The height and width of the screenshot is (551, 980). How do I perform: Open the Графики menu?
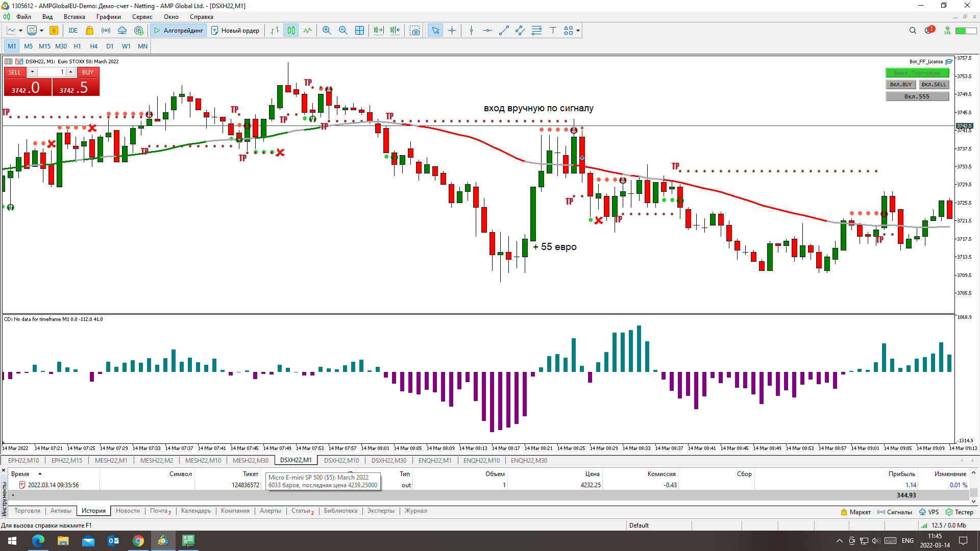pos(108,17)
